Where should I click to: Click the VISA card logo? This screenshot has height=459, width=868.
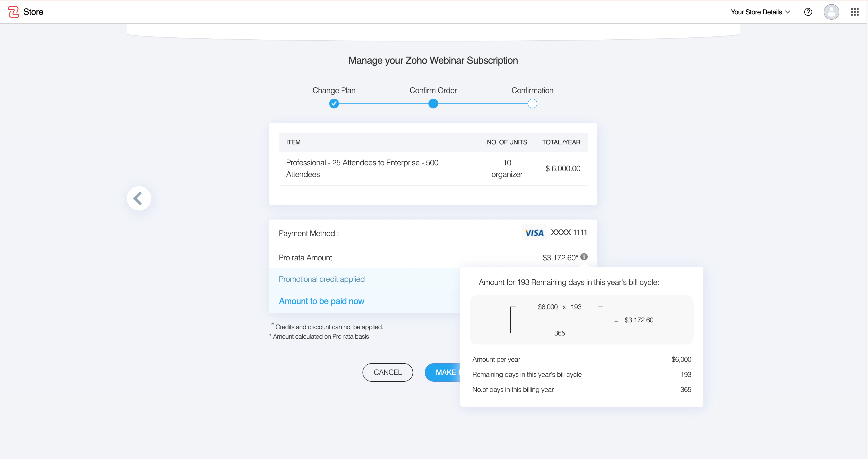(534, 232)
